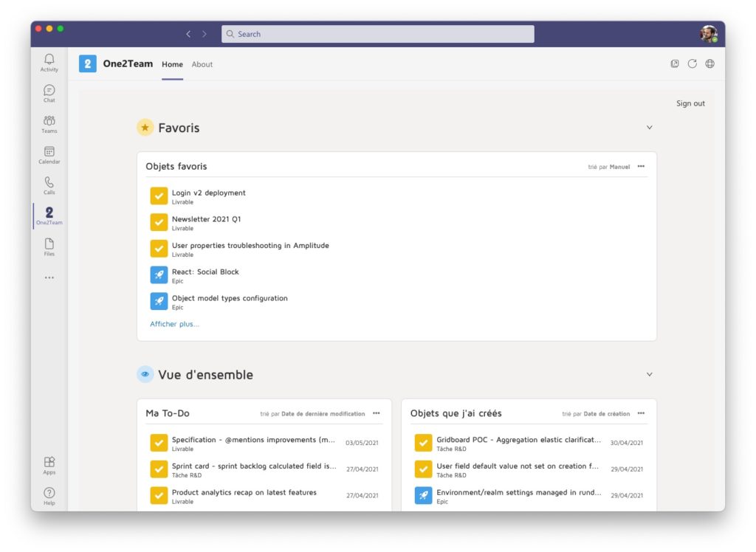Viewport: 756px width, 552px height.
Task: Click the Object model types configuration rocket icon
Action: click(159, 301)
